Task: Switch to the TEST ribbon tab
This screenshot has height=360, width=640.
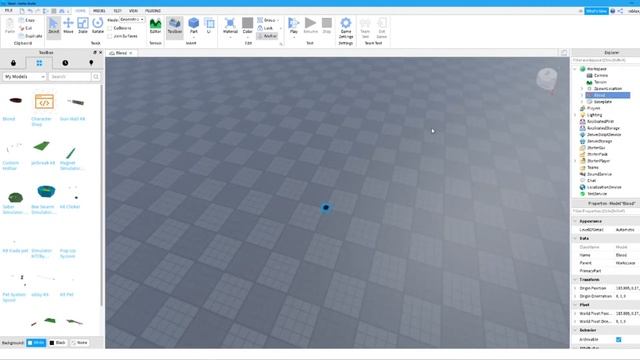Action: pos(117,11)
